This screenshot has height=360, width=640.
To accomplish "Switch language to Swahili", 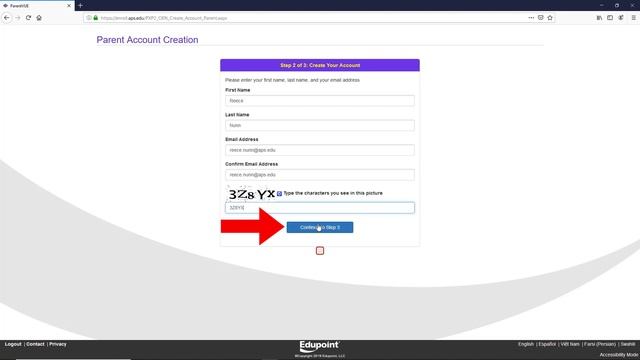I will [x=628, y=344].
